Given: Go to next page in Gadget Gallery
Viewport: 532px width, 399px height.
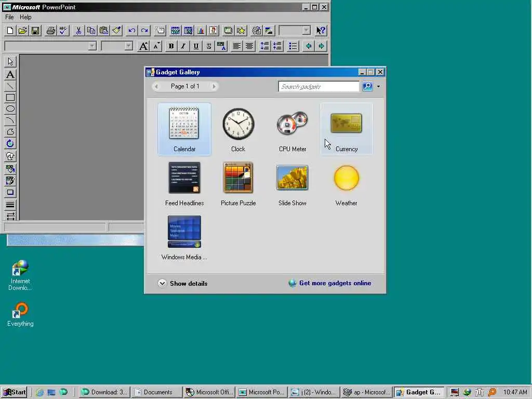Looking at the screenshot, I should click(214, 87).
